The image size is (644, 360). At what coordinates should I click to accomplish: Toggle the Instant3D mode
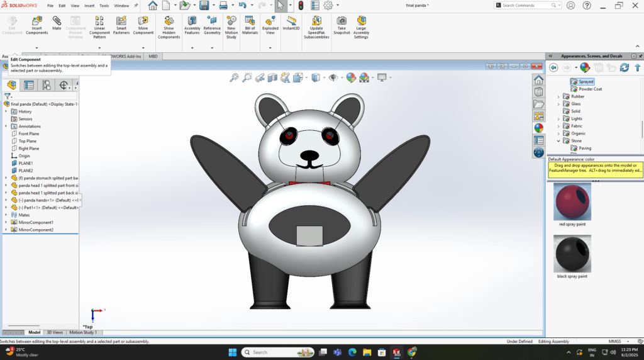tap(291, 24)
